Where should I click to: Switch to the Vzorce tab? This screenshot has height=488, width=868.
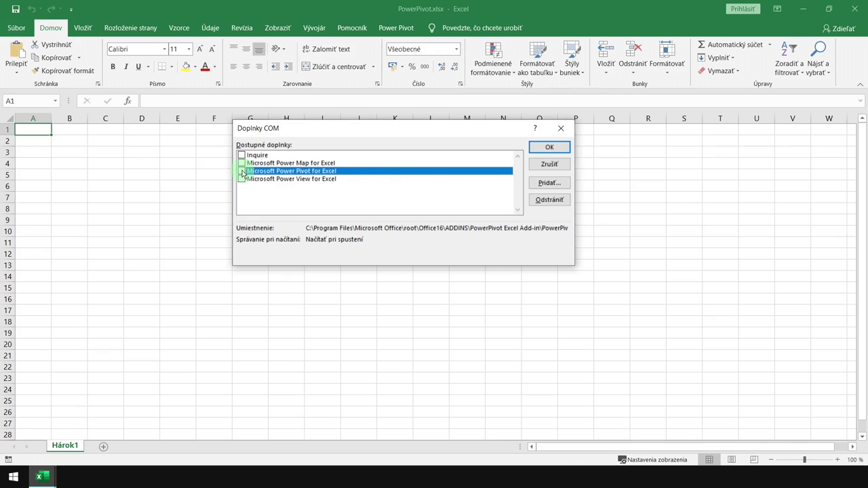(x=179, y=28)
